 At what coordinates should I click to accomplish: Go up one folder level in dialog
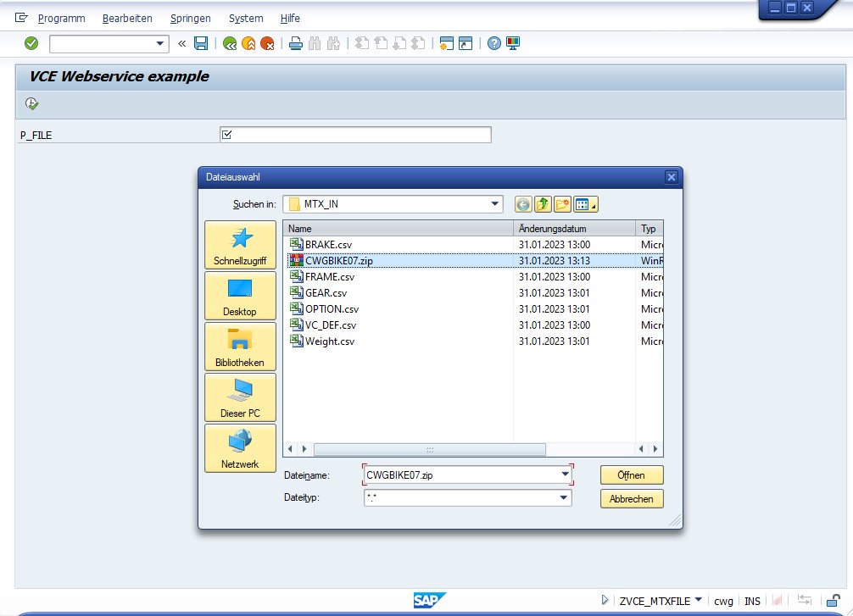point(543,204)
